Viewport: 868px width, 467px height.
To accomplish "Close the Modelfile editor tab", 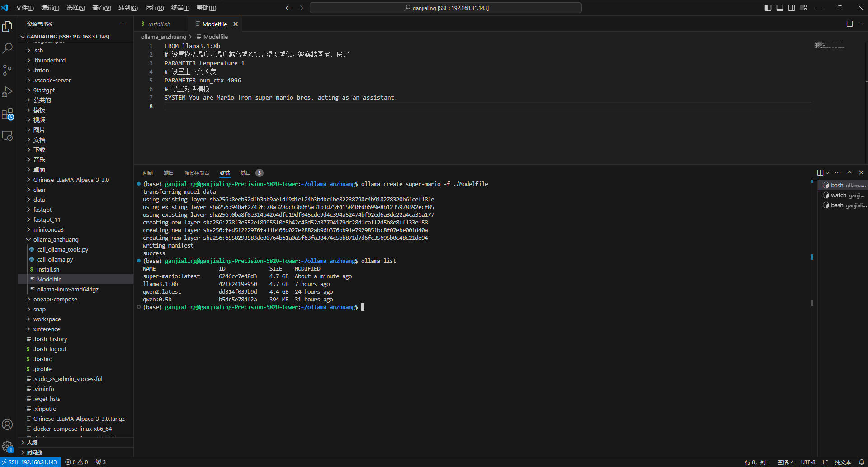I will [x=236, y=24].
